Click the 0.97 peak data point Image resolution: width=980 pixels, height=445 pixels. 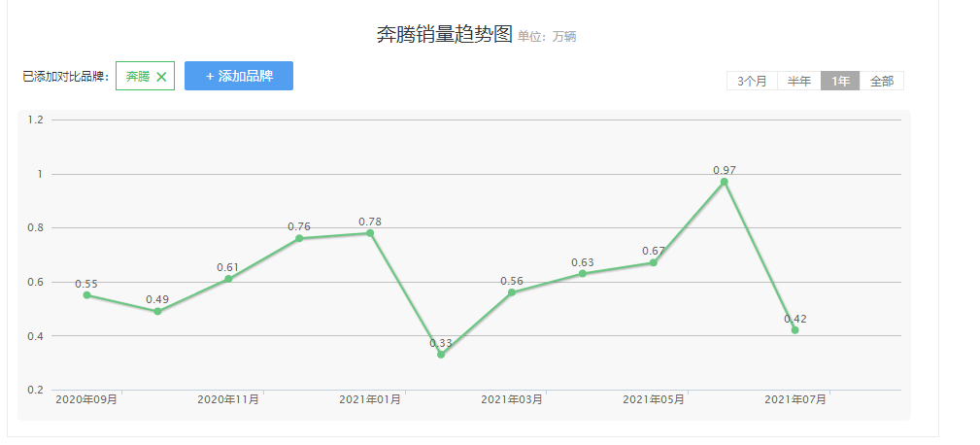coord(724,182)
